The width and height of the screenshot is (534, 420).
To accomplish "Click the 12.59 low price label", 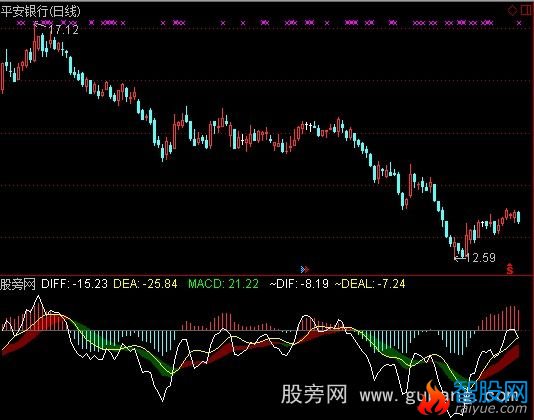I will point(480,258).
